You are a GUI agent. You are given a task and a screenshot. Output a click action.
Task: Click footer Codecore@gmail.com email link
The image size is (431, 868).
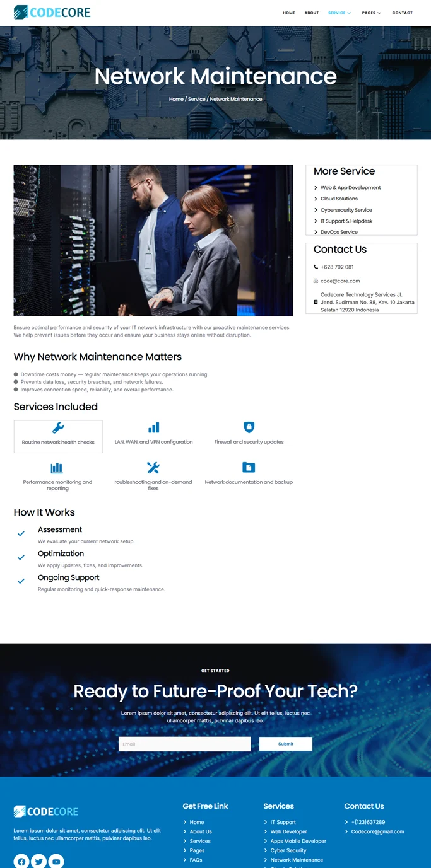(x=377, y=831)
